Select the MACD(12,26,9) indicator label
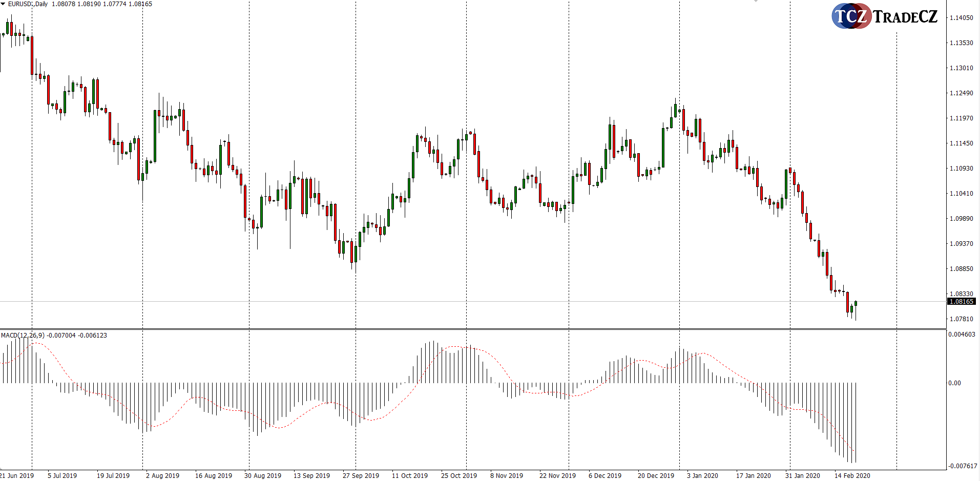The height and width of the screenshot is (481, 980). (23, 336)
